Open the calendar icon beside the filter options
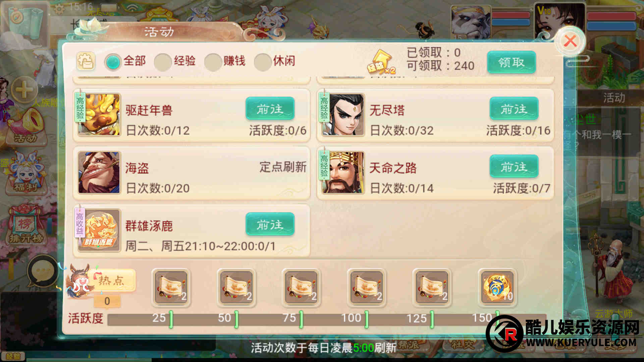Screen dimensions: 644x362 pos(86,61)
